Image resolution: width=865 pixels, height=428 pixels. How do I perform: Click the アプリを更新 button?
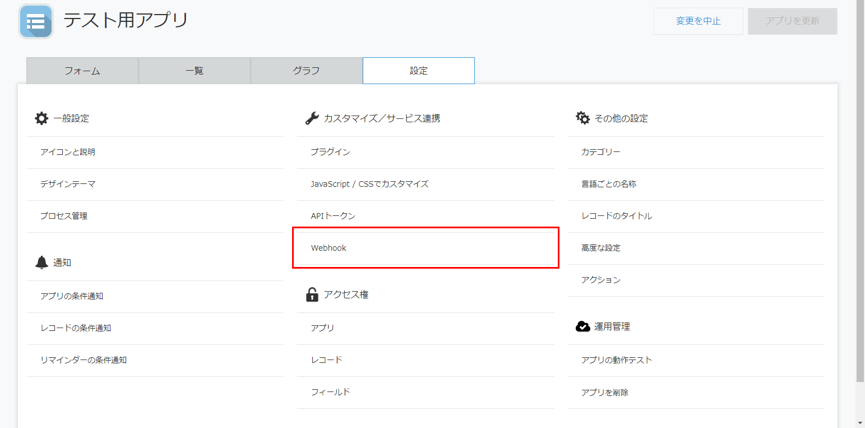tap(793, 22)
